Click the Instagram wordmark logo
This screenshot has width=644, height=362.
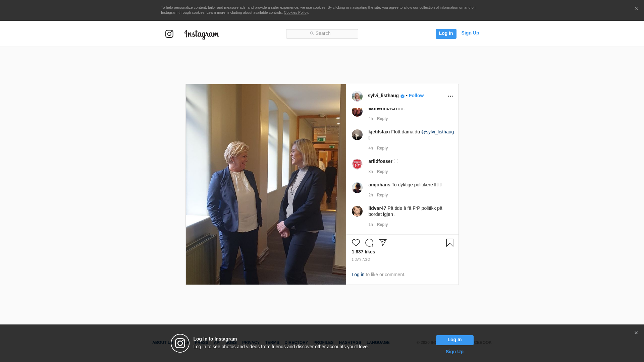pos(202,35)
